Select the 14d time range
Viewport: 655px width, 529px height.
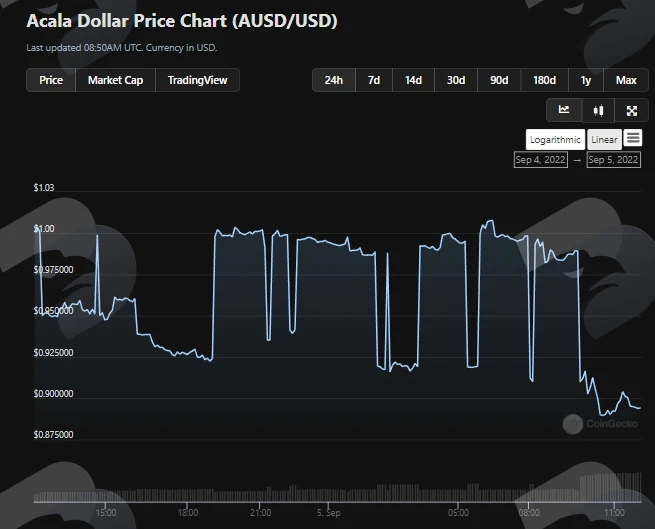414,80
